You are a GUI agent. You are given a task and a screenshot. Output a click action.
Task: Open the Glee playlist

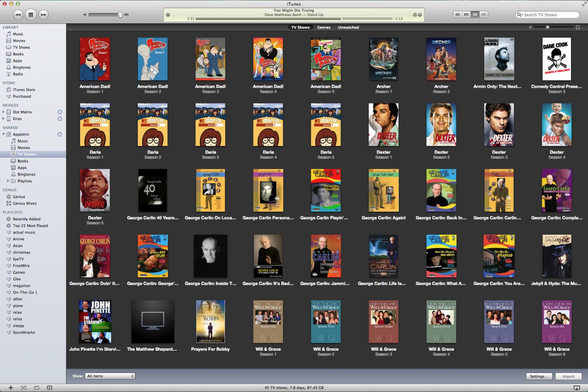click(17, 279)
